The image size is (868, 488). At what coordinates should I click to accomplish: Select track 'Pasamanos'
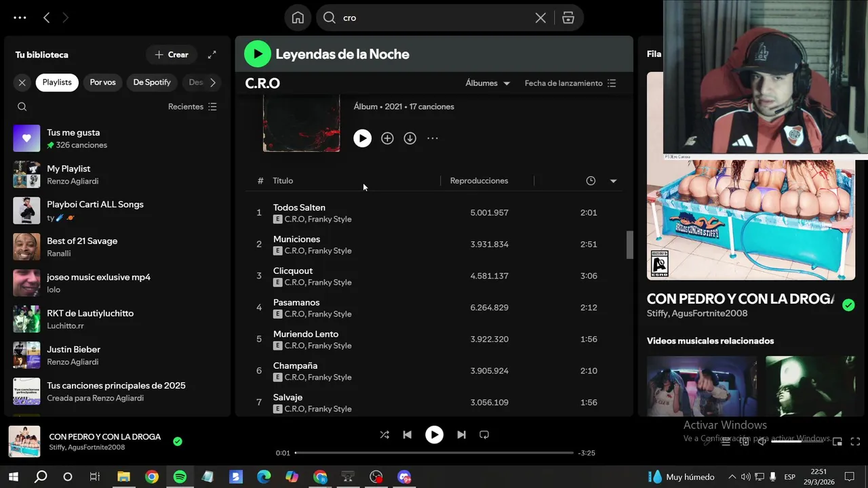pos(434,308)
